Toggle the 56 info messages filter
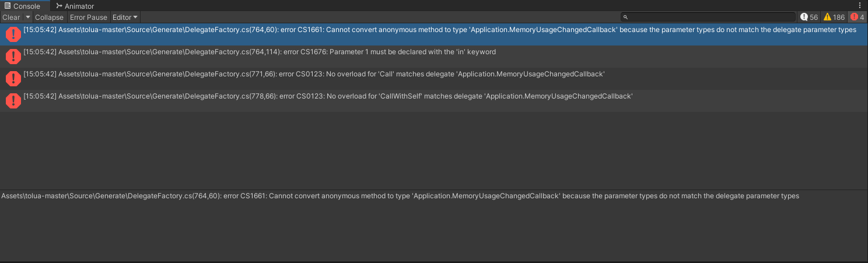 [809, 17]
